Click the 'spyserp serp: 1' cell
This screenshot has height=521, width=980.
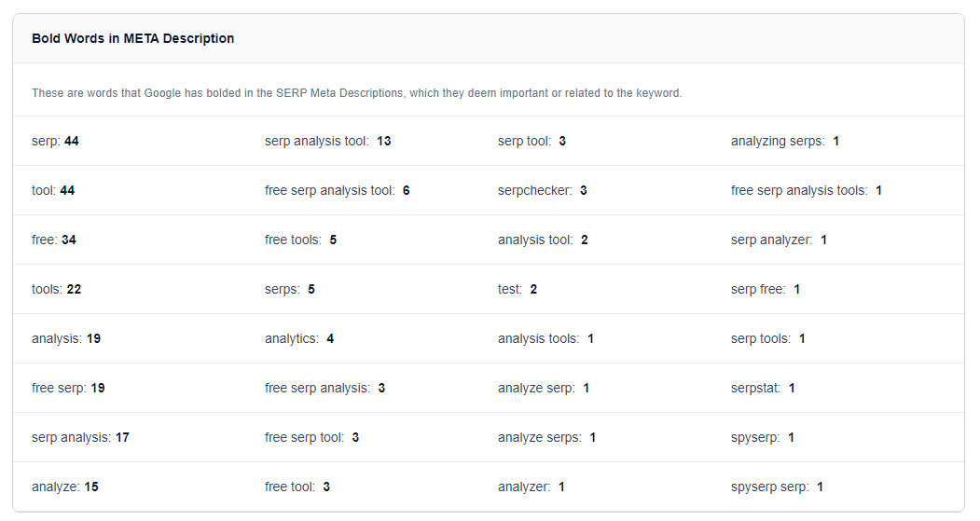point(777,487)
